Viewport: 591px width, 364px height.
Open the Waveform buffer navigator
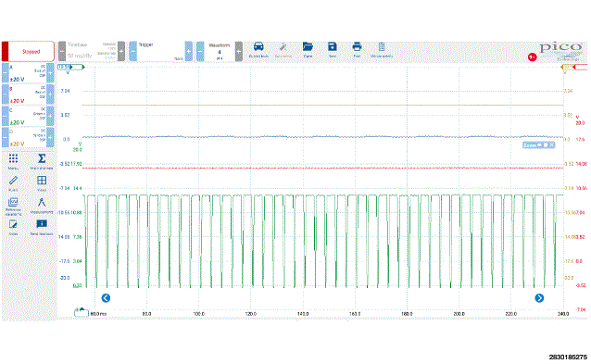coord(220,51)
